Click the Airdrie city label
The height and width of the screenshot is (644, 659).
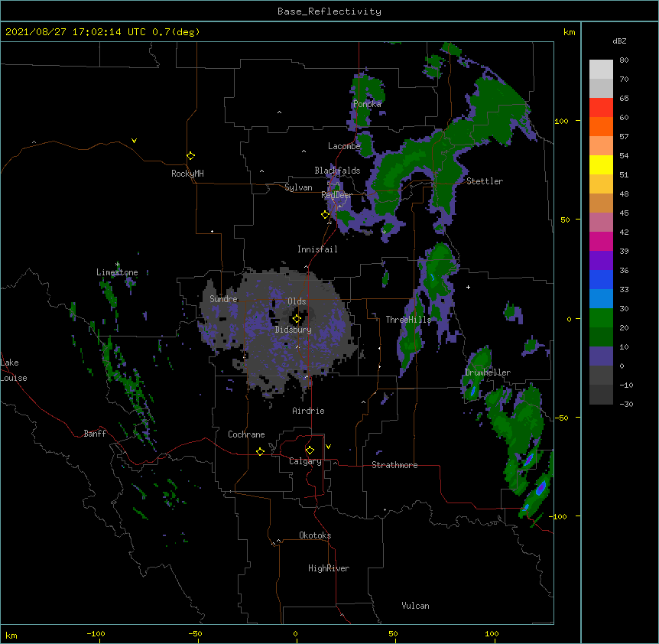click(309, 411)
